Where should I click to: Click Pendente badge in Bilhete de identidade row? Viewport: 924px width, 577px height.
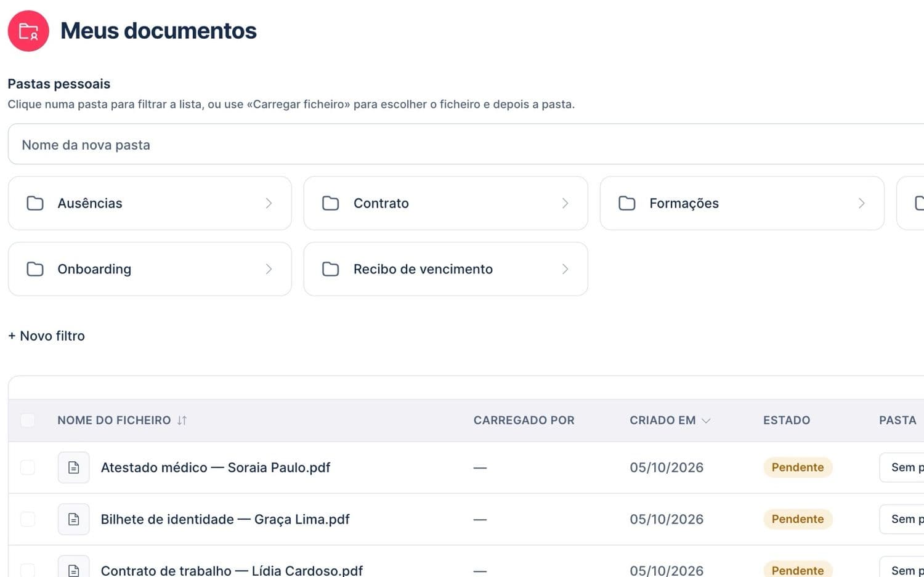coord(798,519)
